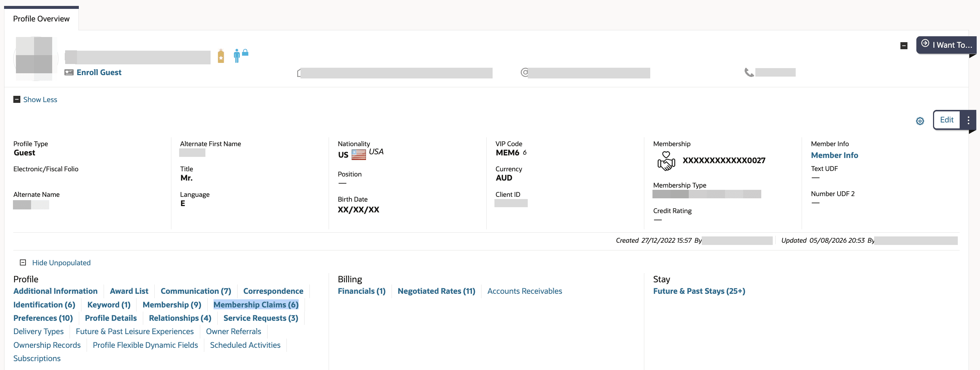Open the Edit button's three-dot menu
Viewport: 980px width, 370px height.
(968, 120)
